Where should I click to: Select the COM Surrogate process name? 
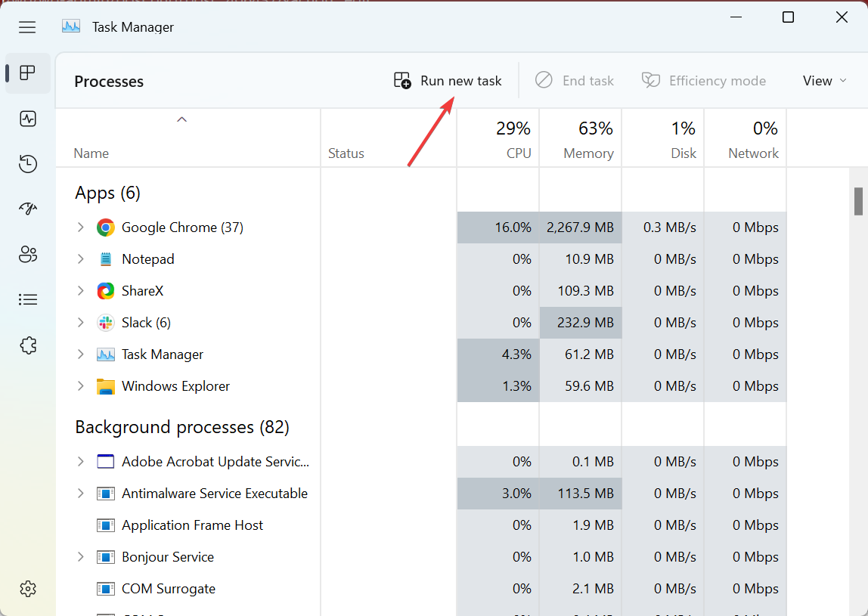pos(169,589)
